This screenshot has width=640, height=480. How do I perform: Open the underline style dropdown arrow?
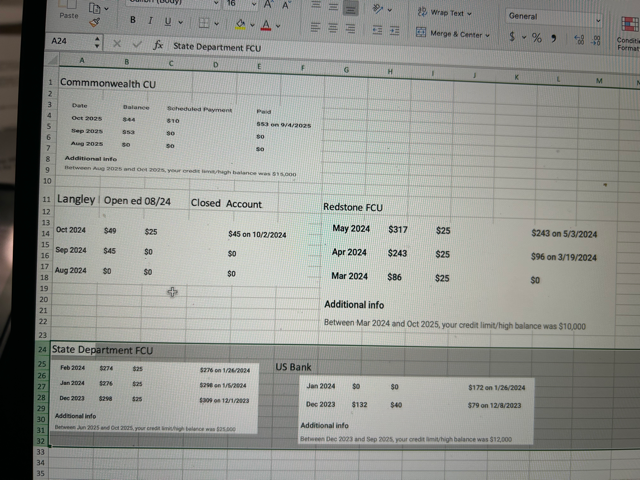coord(180,22)
